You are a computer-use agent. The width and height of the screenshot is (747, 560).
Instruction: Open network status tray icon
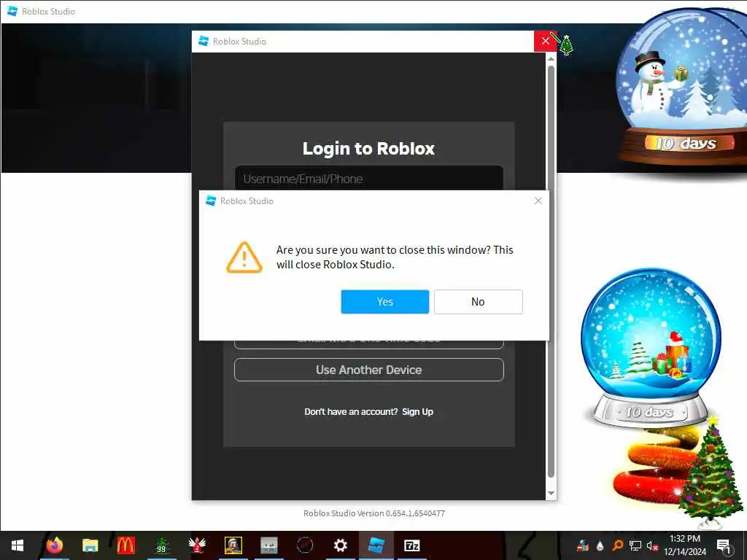[x=635, y=545]
